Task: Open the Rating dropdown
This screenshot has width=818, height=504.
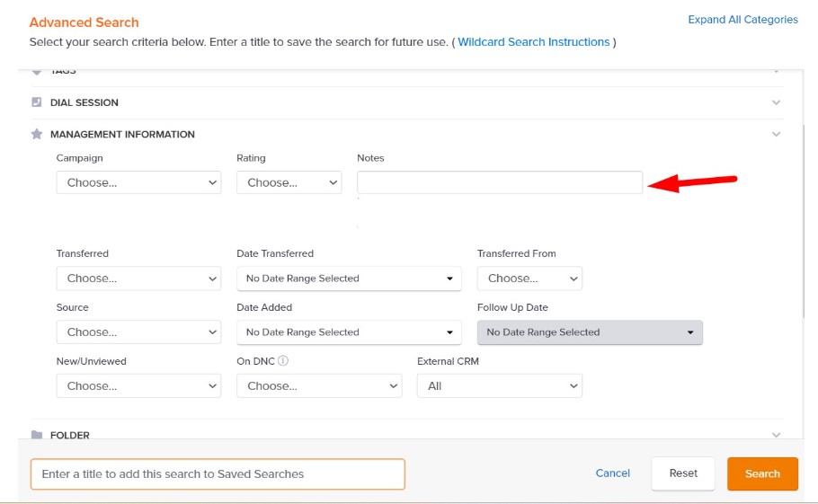Action: tap(289, 182)
